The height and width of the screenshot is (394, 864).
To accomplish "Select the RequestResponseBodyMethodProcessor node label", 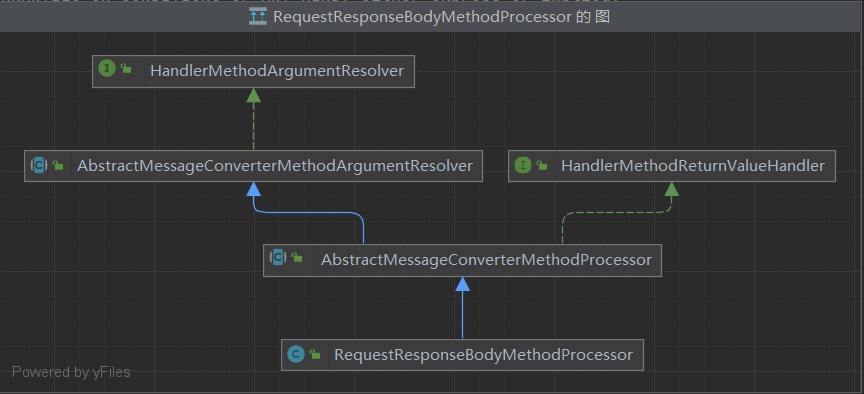I will point(483,355).
